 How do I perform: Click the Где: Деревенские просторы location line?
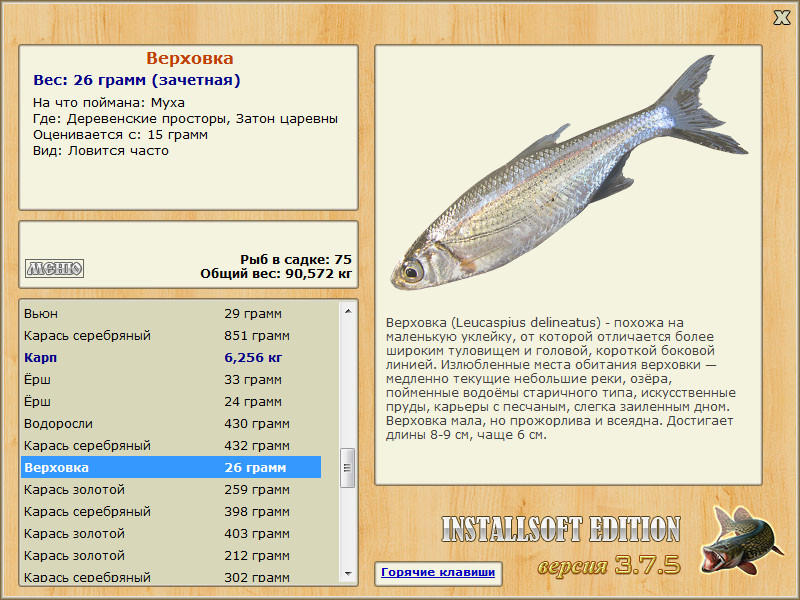tap(185, 119)
